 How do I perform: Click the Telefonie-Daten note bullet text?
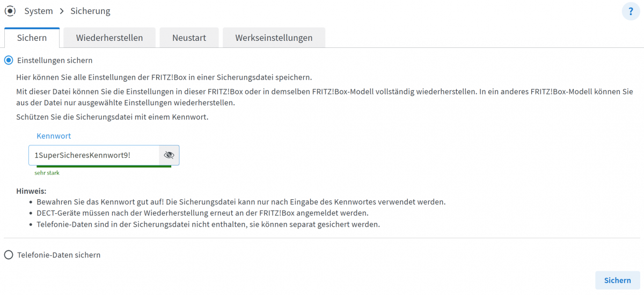(208, 225)
